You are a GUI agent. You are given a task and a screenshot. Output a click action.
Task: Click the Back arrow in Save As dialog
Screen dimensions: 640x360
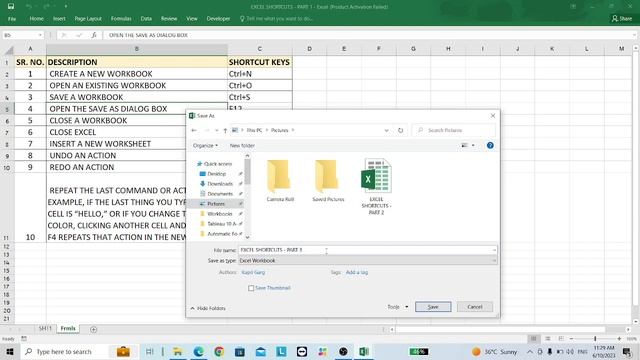point(194,130)
